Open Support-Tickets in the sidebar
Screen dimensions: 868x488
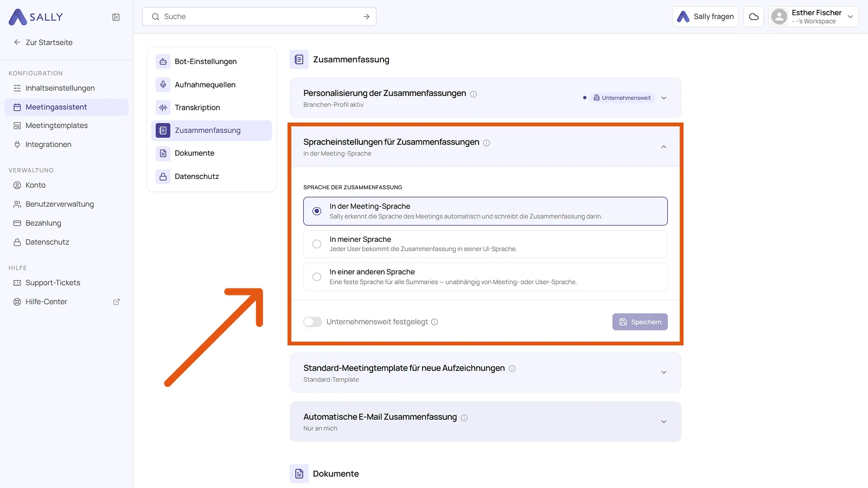[x=66, y=283]
